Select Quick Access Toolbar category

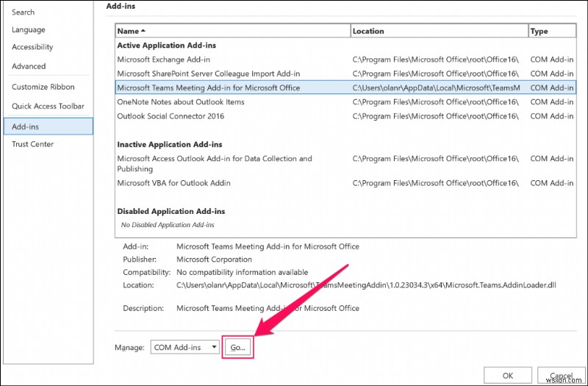pyautogui.click(x=48, y=106)
